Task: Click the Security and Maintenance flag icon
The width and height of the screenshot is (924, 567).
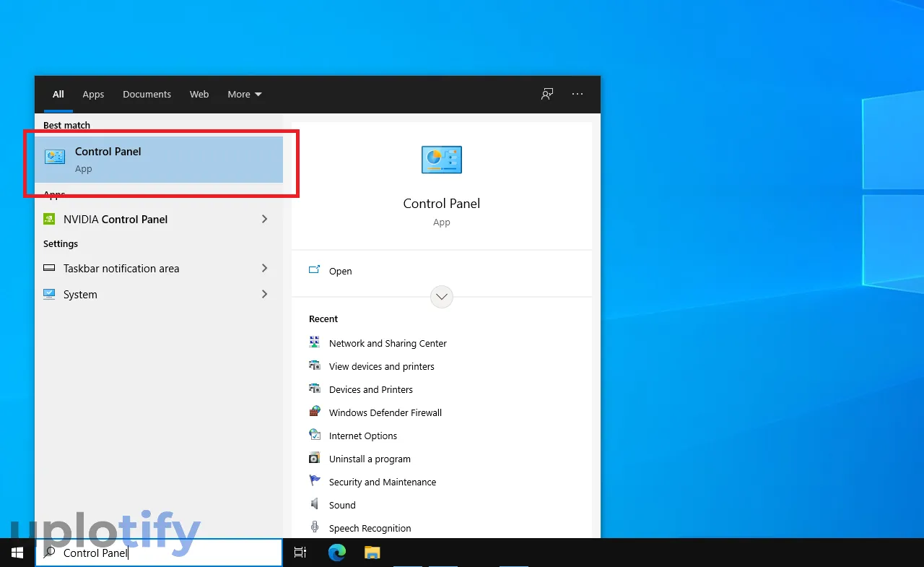Action: 315,481
